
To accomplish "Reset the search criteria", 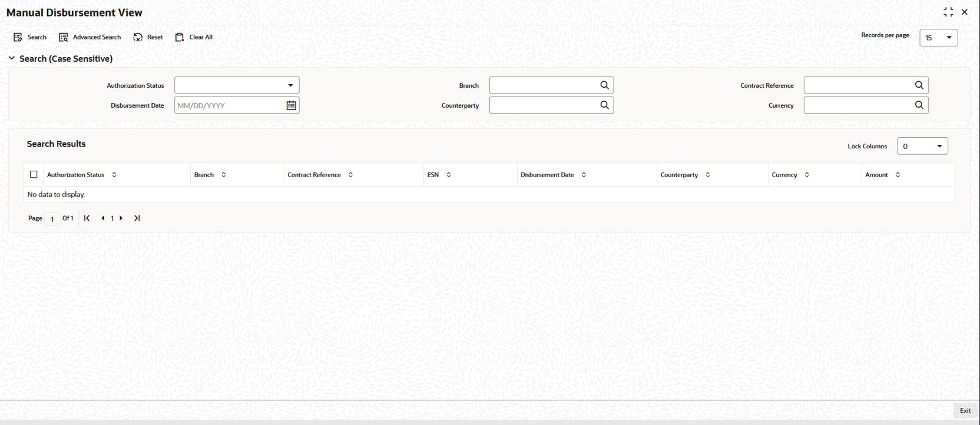I will [148, 37].
